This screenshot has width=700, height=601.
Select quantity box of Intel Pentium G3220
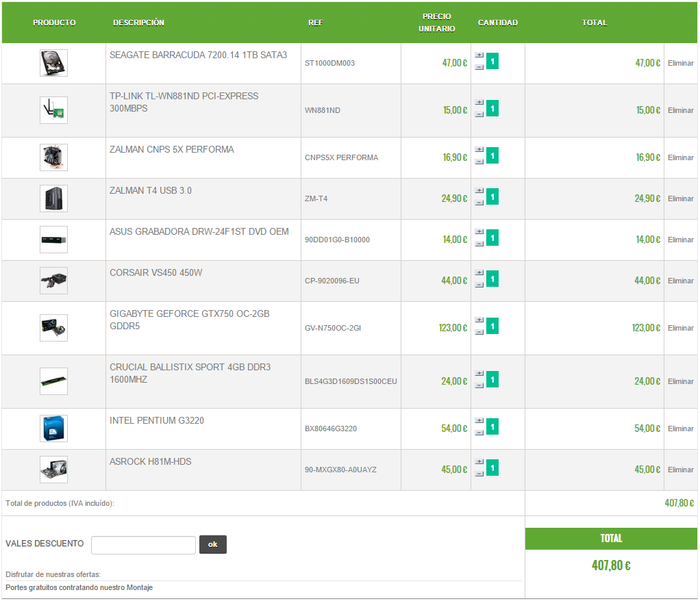pyautogui.click(x=492, y=427)
